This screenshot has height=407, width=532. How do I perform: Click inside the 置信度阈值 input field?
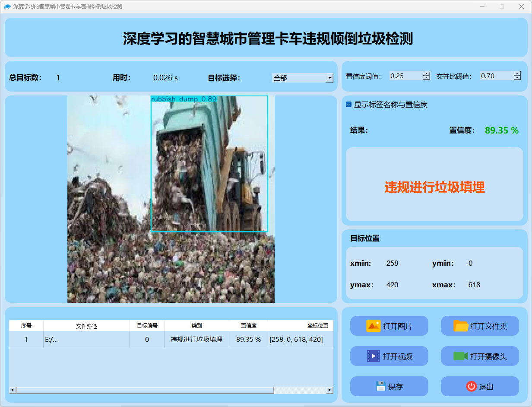coord(405,76)
